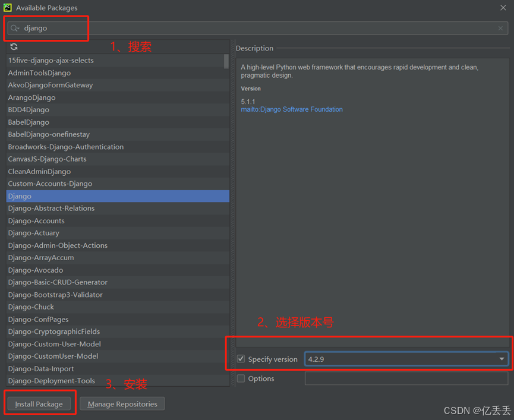Enable the Specify version checkbox
The image size is (514, 420).
point(241,359)
